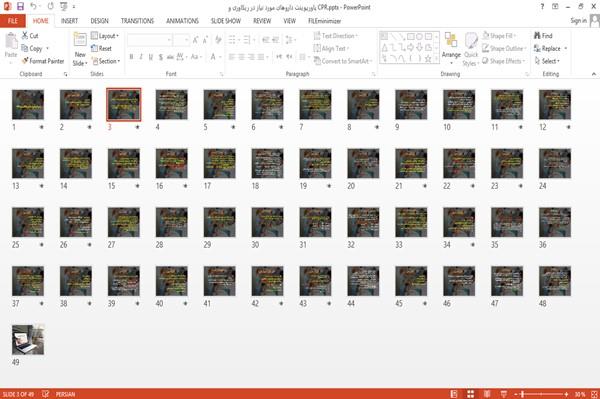Screen dimensions: 600x399
Task: Click the PERSIAN language indicator
Action: pyautogui.click(x=65, y=394)
